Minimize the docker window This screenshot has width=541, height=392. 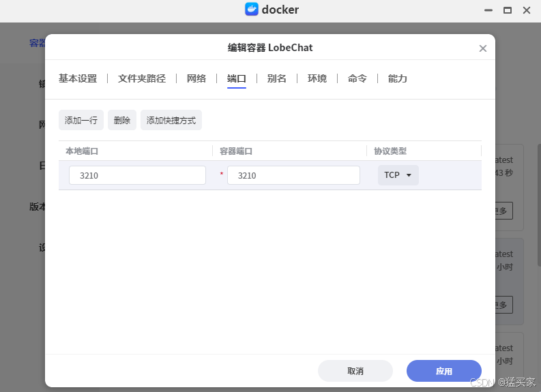pyautogui.click(x=488, y=10)
